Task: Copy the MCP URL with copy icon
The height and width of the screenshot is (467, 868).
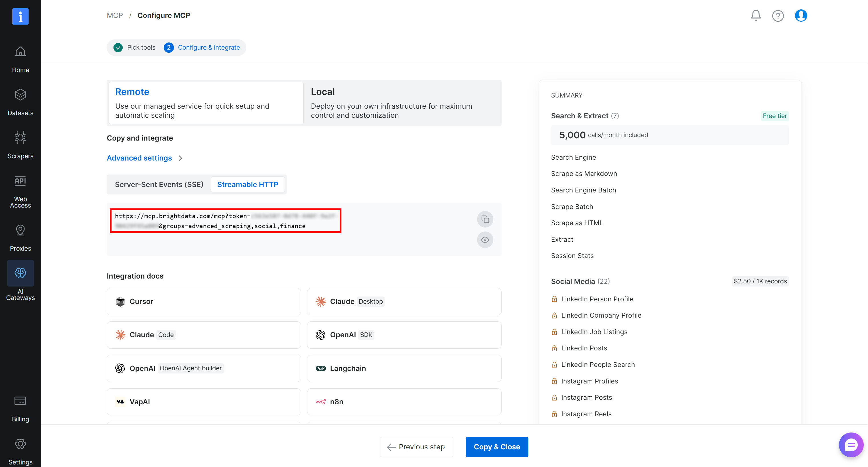Action: tap(485, 220)
